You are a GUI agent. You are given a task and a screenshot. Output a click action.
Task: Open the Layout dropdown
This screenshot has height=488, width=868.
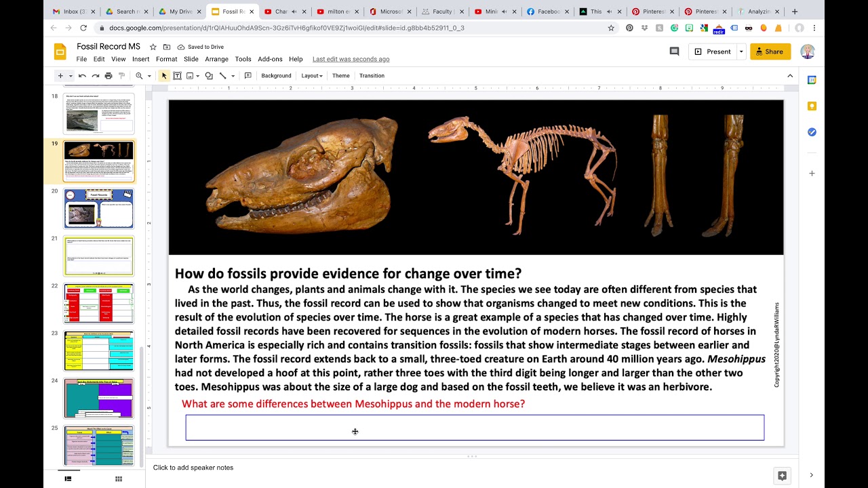point(311,75)
